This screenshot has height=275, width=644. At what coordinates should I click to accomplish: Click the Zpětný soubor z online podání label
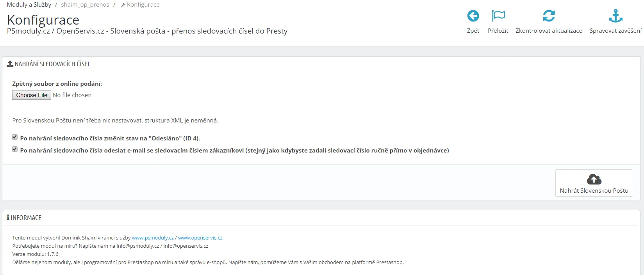(x=57, y=83)
